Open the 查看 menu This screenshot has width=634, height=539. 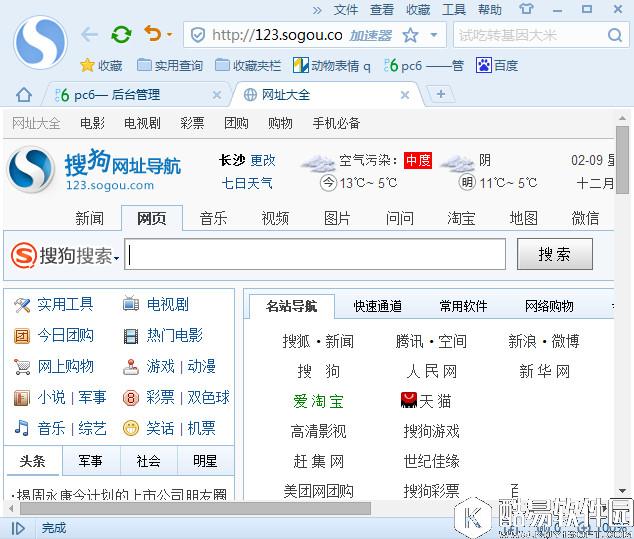coord(382,9)
